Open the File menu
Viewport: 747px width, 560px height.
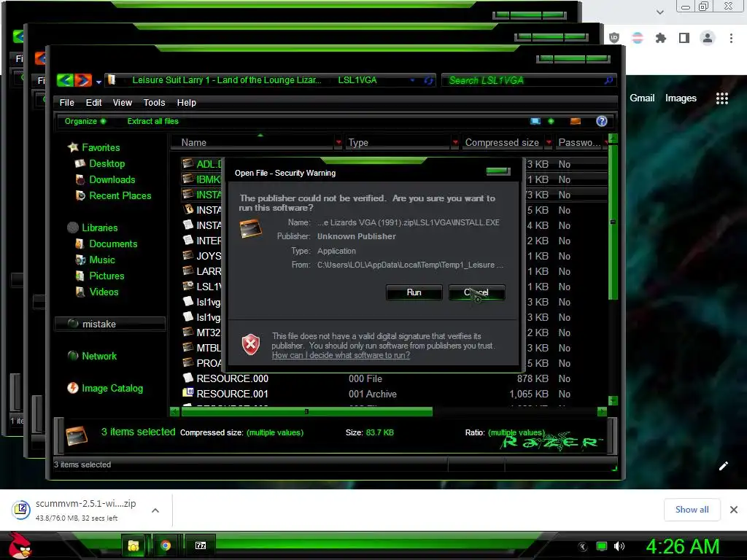66,102
